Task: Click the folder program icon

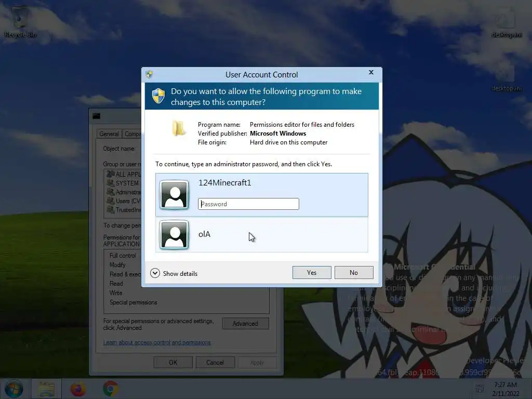Action: click(x=179, y=128)
